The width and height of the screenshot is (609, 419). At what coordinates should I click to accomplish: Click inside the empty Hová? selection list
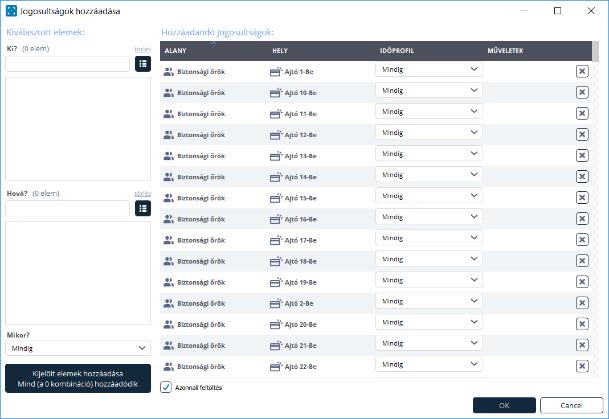point(78,273)
